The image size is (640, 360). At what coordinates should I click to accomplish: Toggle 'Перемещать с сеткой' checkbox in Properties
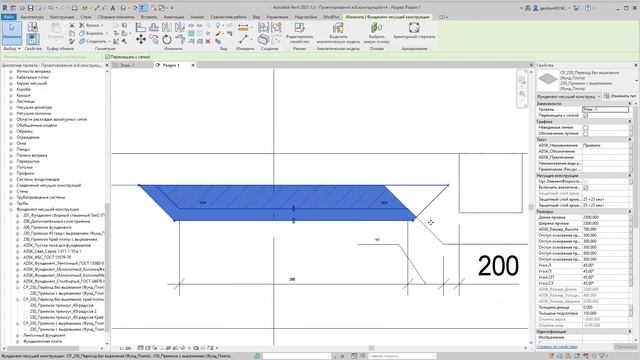(x=585, y=116)
